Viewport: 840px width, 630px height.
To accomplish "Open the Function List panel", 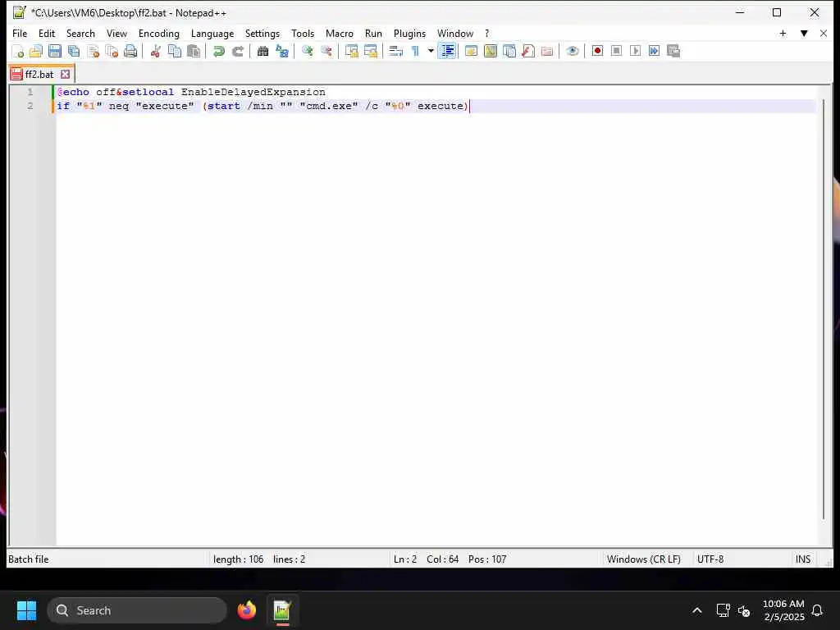I will 528,52.
